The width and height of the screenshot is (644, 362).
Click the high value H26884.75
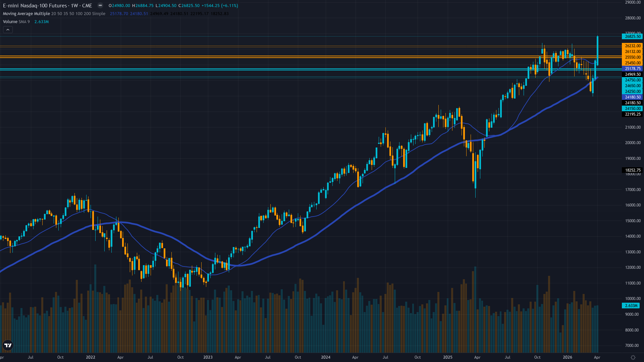(143, 6)
